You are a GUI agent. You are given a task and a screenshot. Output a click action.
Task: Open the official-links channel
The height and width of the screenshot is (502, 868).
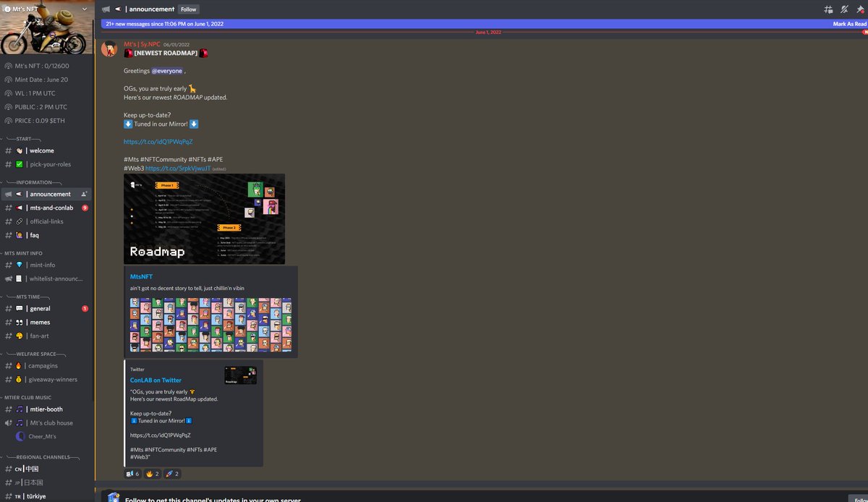(48, 221)
